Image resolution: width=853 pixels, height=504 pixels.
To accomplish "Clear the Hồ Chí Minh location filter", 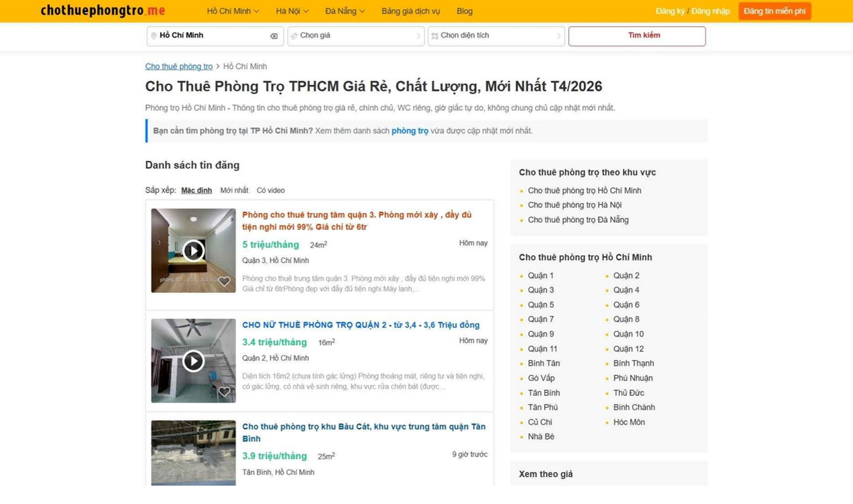I will tap(274, 36).
